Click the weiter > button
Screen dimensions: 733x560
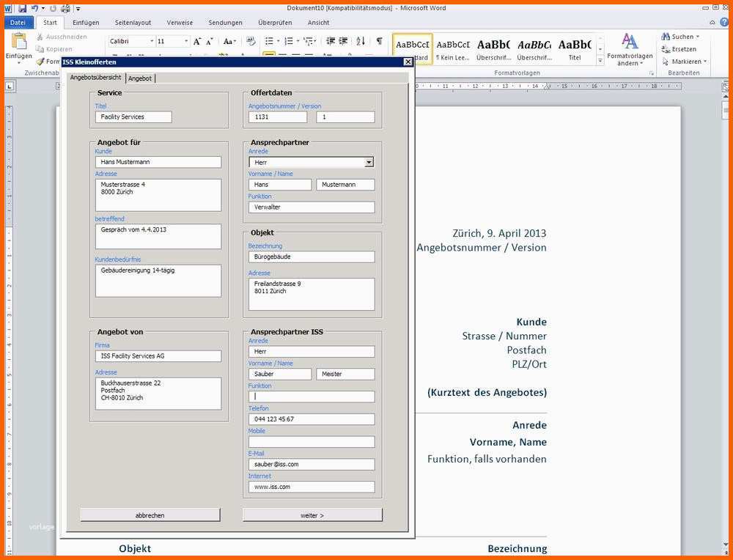(x=312, y=515)
